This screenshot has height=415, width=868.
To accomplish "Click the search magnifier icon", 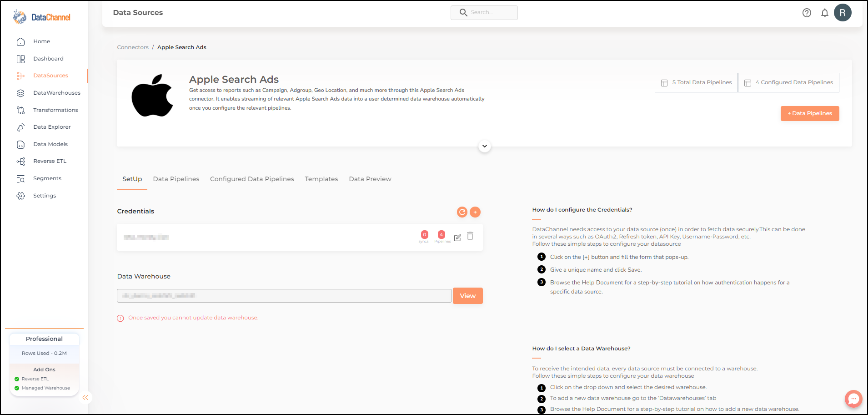I will [x=463, y=13].
